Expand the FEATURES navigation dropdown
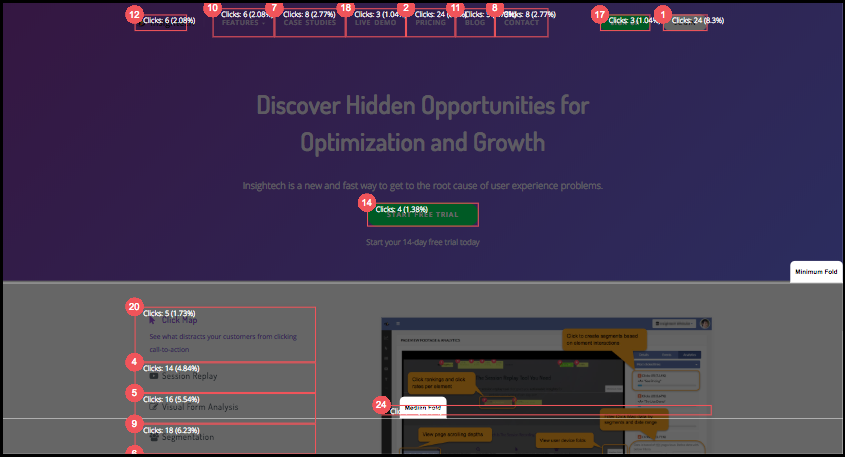The height and width of the screenshot is (457, 845). tap(243, 23)
